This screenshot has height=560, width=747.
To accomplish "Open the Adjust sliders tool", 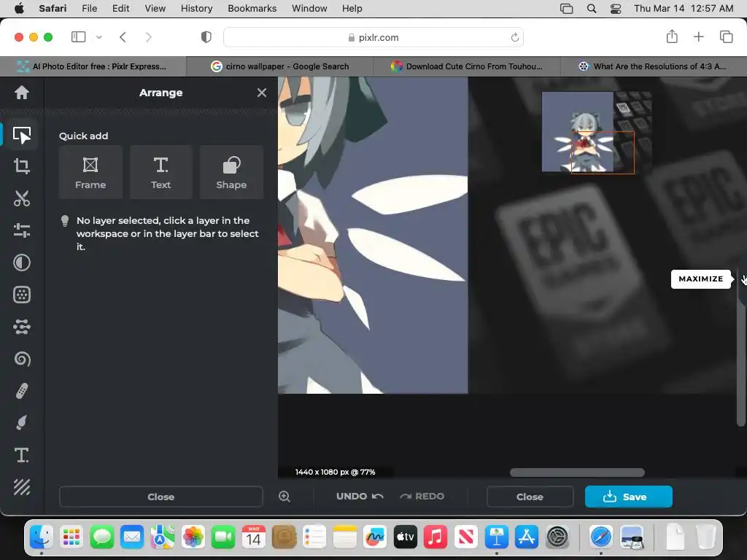I will (21, 230).
